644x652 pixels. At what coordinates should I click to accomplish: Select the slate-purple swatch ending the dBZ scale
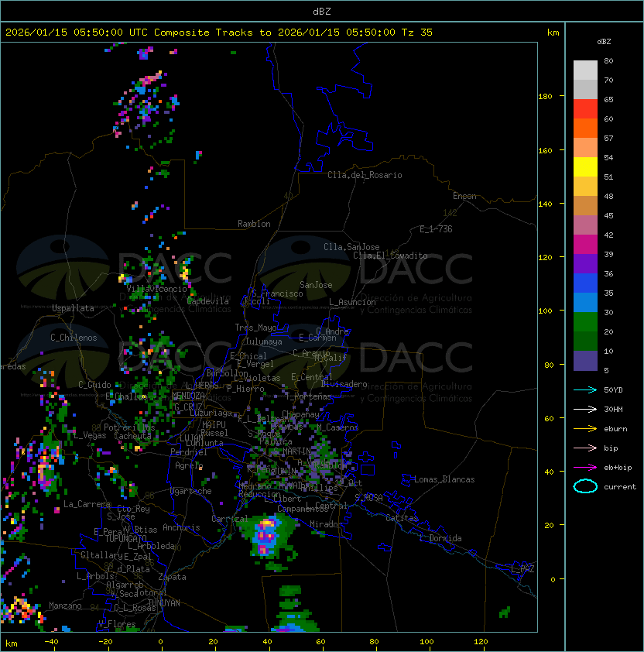click(x=585, y=361)
